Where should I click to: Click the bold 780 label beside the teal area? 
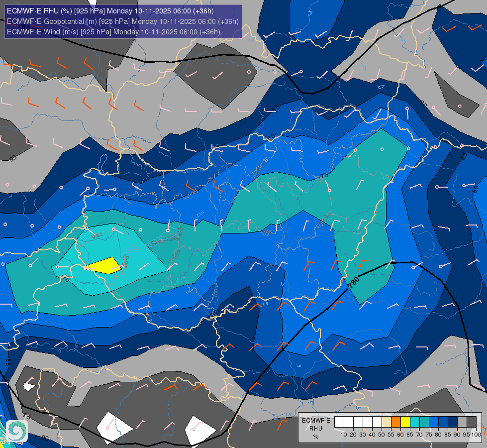(354, 283)
